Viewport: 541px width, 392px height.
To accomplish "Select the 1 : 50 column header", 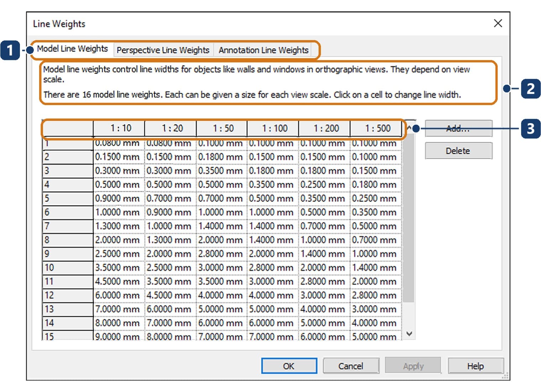I will pyautogui.click(x=222, y=128).
